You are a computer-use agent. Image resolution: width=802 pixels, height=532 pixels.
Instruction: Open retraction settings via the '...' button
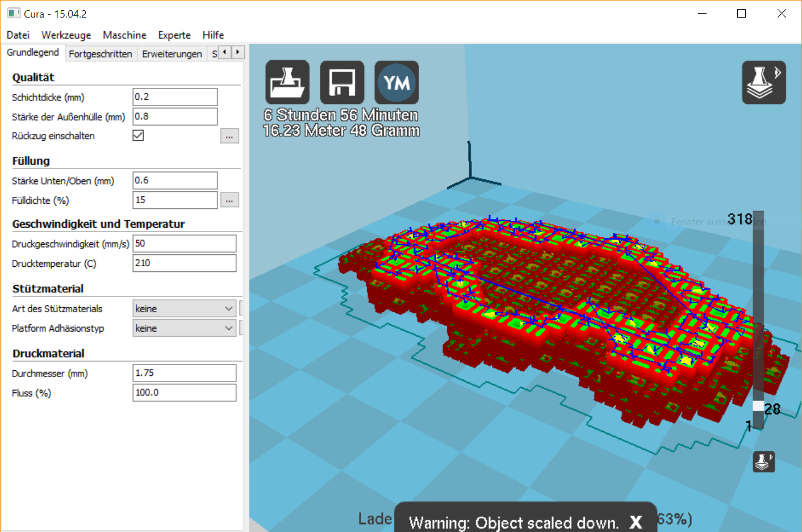coord(229,136)
